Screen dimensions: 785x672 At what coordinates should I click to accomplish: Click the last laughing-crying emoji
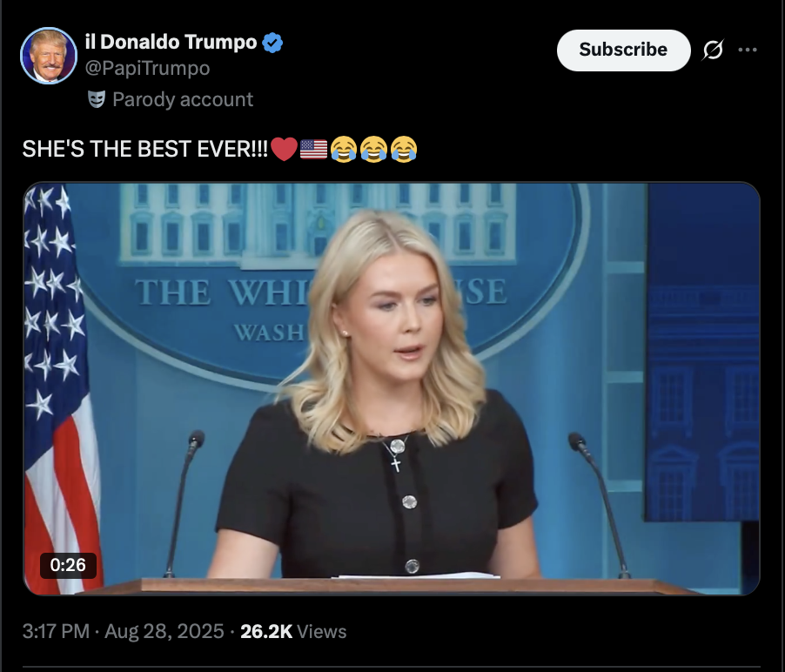(404, 149)
